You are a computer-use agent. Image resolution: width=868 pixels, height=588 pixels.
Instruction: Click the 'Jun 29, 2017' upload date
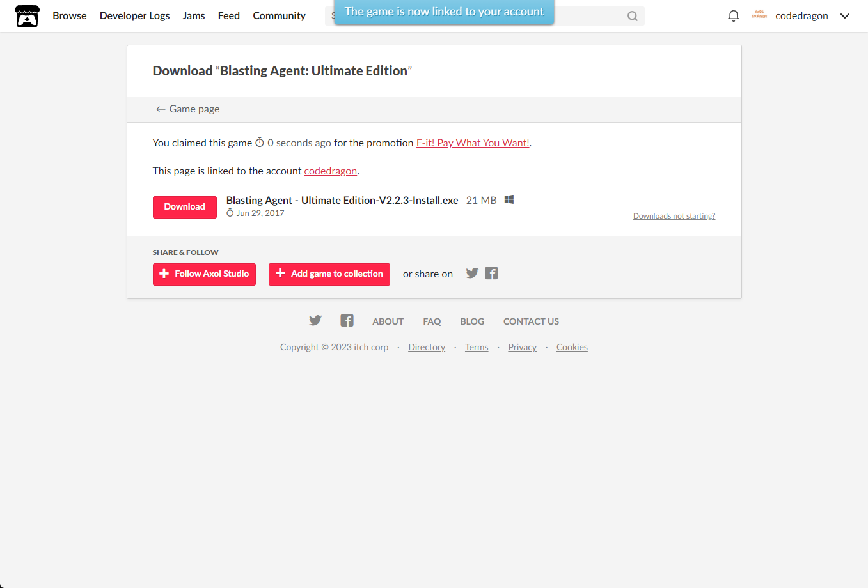pyautogui.click(x=260, y=213)
